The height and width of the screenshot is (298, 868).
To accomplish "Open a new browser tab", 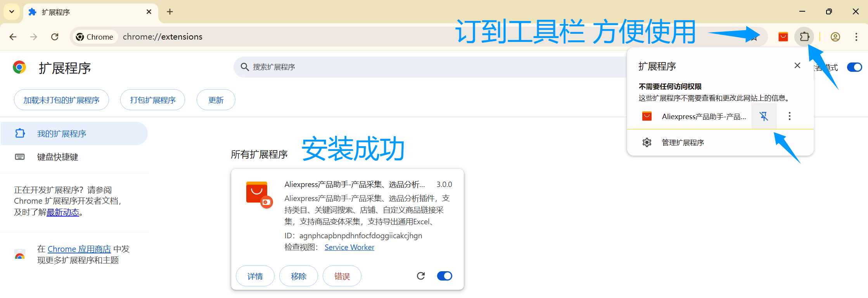I will pyautogui.click(x=170, y=12).
